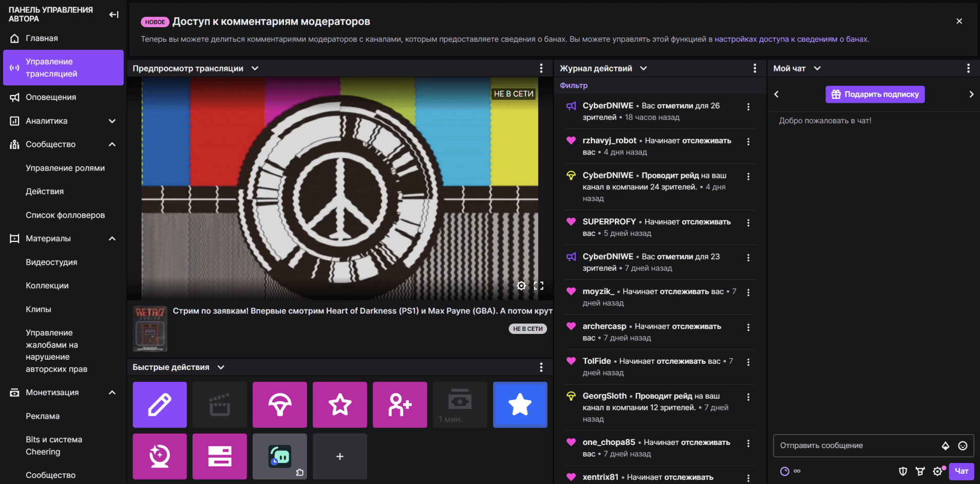Click the parachute raid channel quick action
The image size is (980, 484).
(279, 404)
